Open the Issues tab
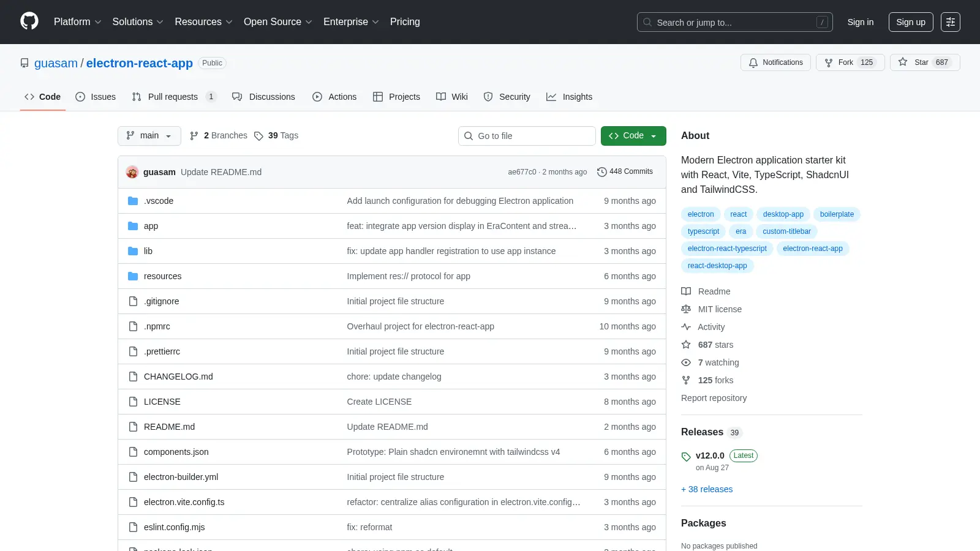Viewport: 980px width, 551px height. [x=96, y=97]
